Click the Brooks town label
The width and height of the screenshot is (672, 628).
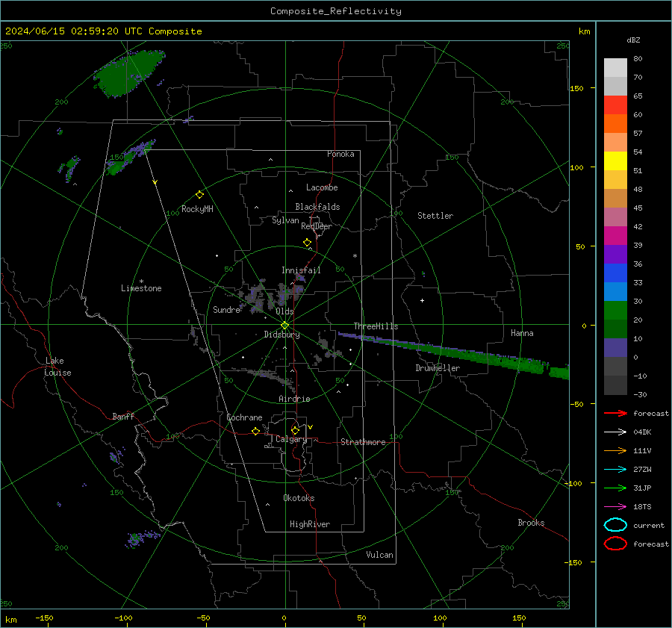click(x=531, y=523)
